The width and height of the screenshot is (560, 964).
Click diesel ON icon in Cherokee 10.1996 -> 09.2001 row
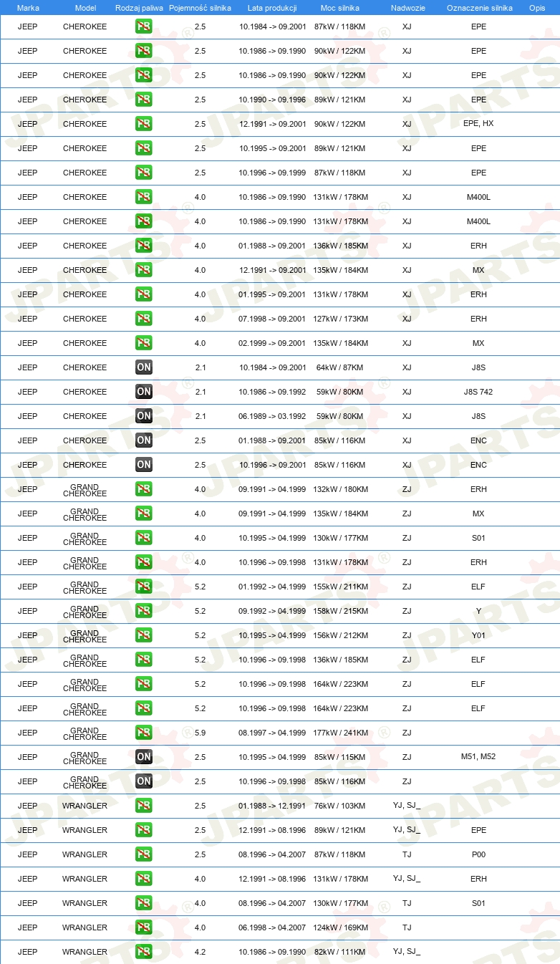(144, 465)
